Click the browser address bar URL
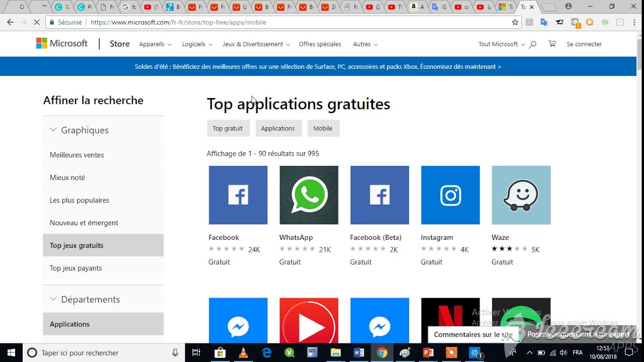644x362 pixels. click(179, 22)
